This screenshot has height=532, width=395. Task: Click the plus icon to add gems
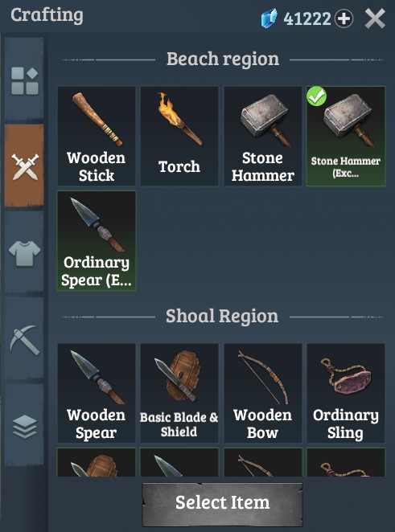(x=344, y=18)
